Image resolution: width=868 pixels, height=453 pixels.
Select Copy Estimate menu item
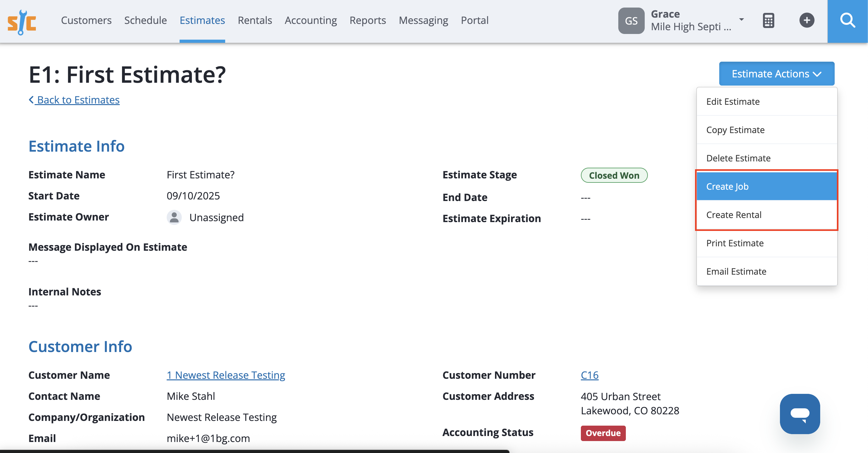coord(767,130)
